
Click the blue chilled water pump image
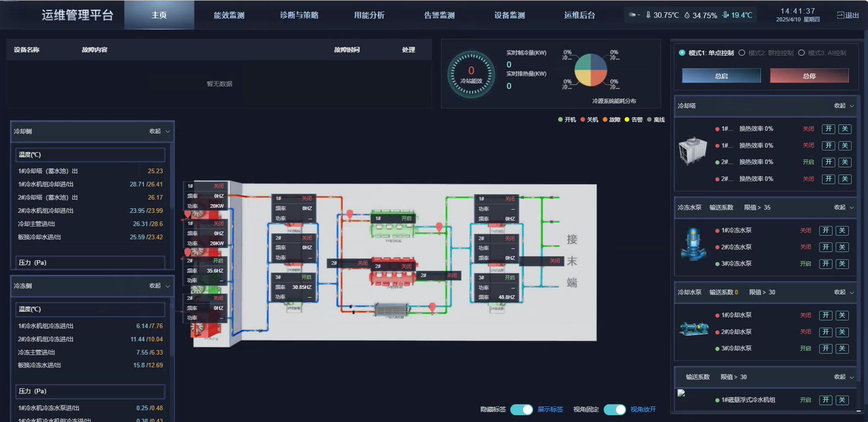[x=693, y=244]
